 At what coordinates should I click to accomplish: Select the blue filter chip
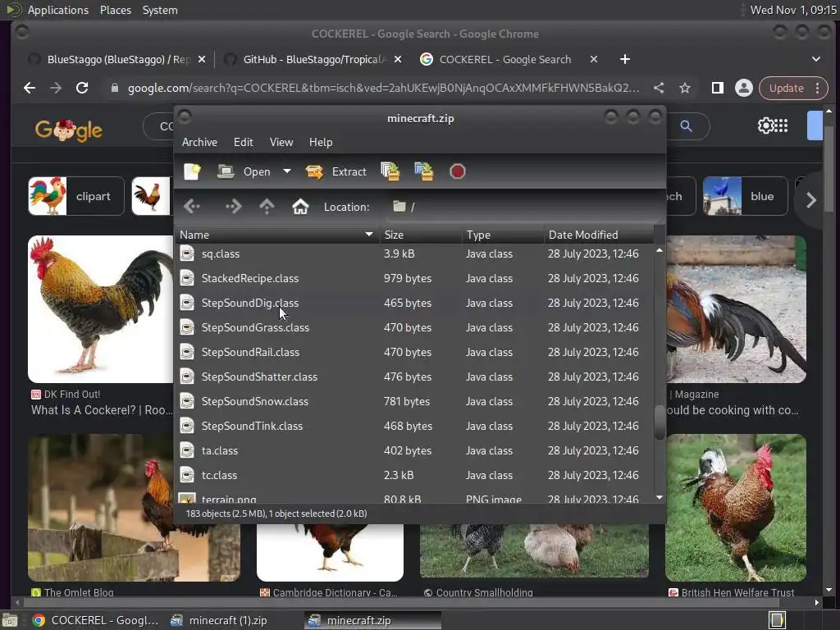745,196
